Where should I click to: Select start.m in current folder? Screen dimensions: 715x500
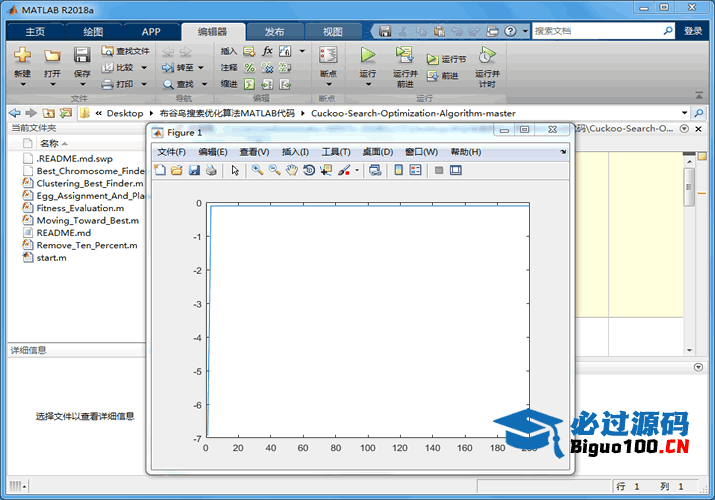click(x=52, y=258)
